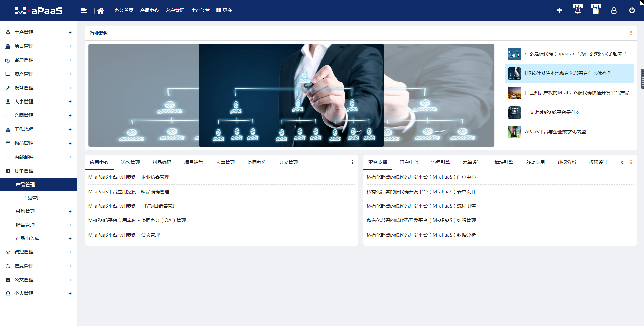Open the 应用中心 panel options dots

(352, 162)
